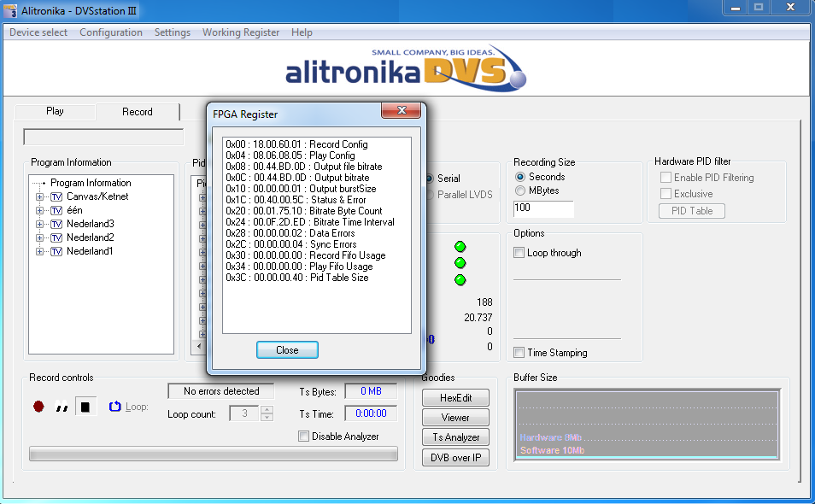Click the Recording Size value field
This screenshot has width=815, height=504.
pyautogui.click(x=543, y=209)
